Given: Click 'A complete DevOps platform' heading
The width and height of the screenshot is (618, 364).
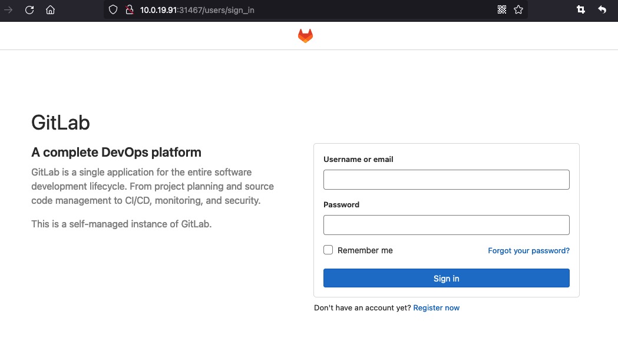Looking at the screenshot, I should (116, 153).
